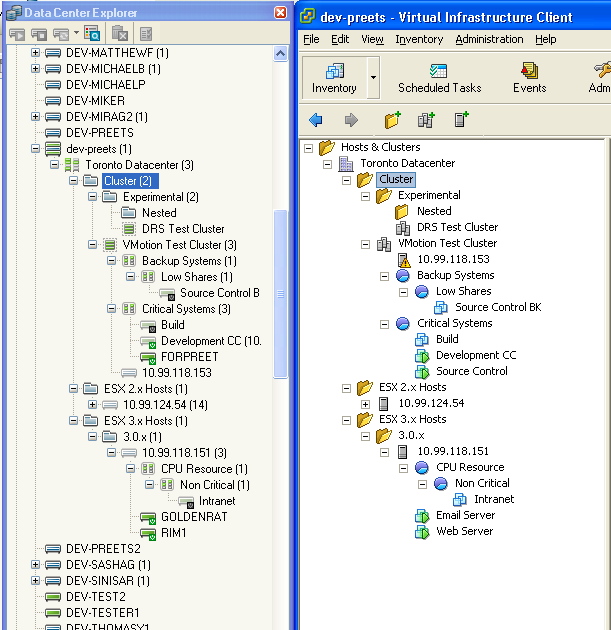This screenshot has height=630, width=611.
Task: Select DEV-MIKER in Data Center Explorer
Action: [x=95, y=100]
